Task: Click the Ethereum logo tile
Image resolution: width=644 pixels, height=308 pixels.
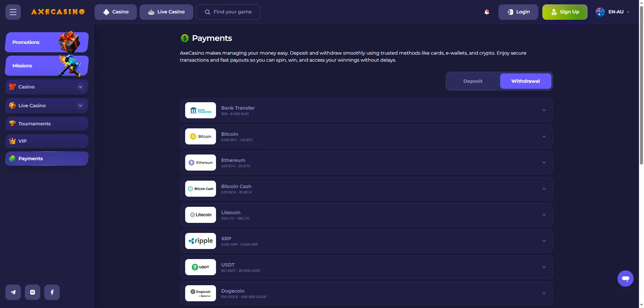Action: (x=201, y=163)
